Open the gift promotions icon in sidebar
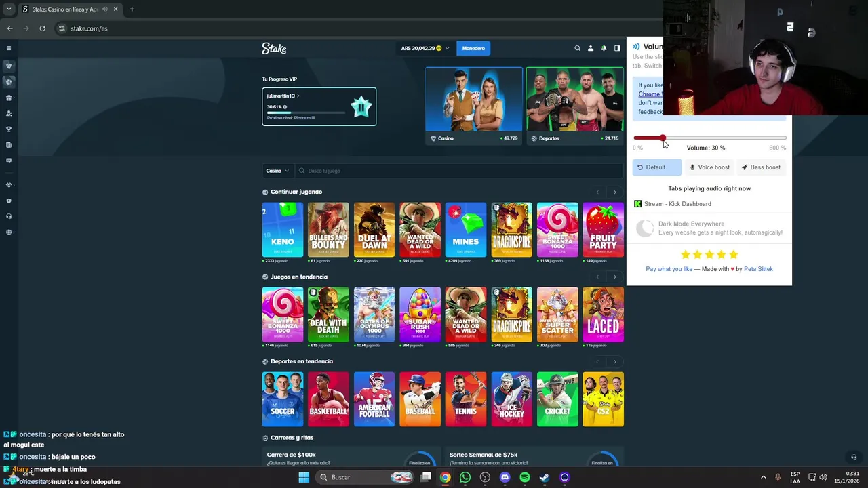 (9, 98)
